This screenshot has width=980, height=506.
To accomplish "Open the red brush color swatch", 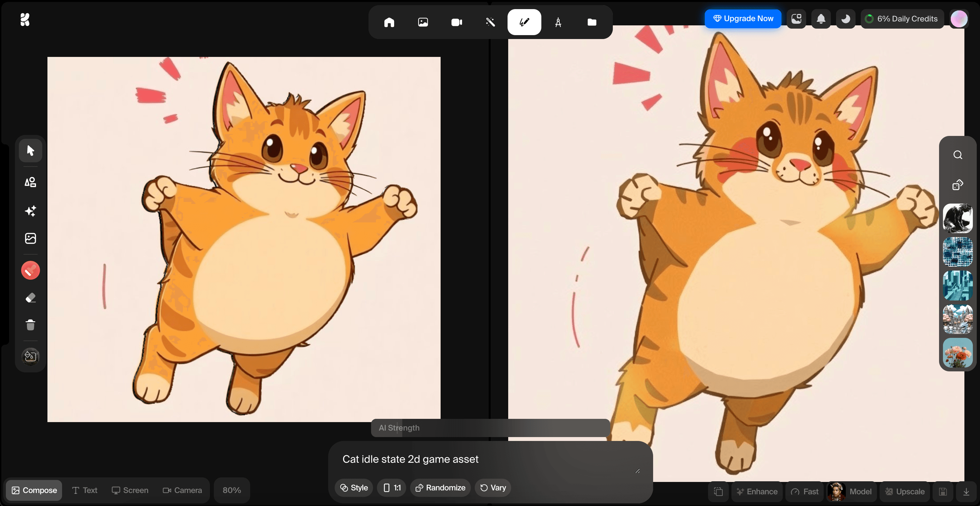I will [31, 270].
